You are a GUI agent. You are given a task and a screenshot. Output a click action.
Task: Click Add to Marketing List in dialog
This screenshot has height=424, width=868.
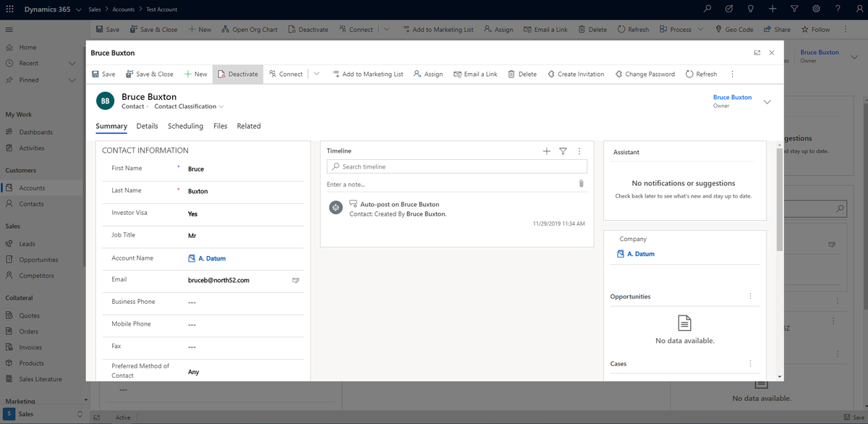(x=367, y=74)
